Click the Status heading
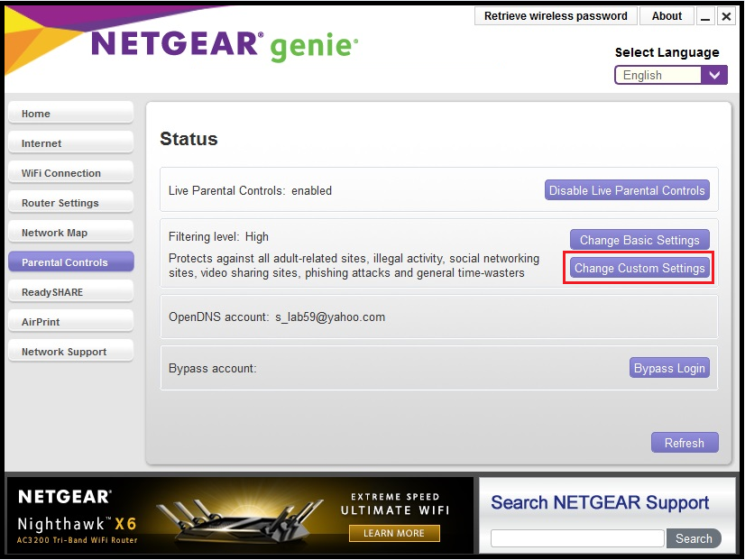 pos(189,139)
